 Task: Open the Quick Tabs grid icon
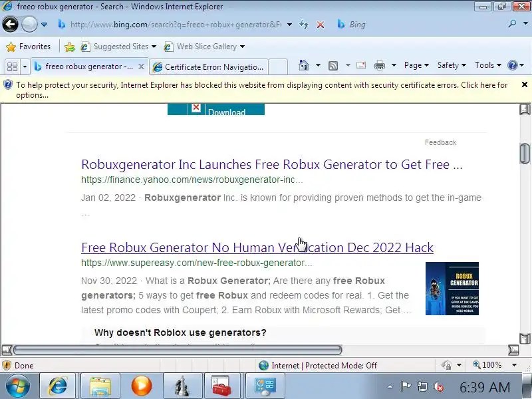coord(12,66)
